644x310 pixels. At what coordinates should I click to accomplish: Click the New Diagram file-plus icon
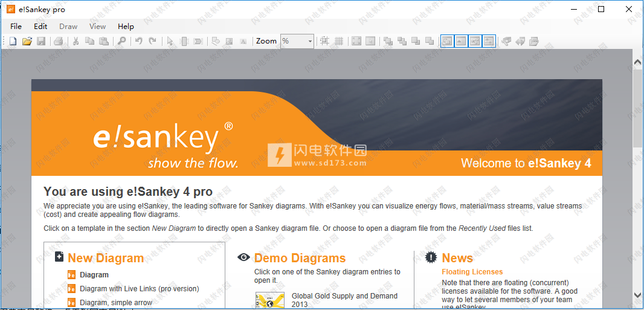(x=59, y=257)
